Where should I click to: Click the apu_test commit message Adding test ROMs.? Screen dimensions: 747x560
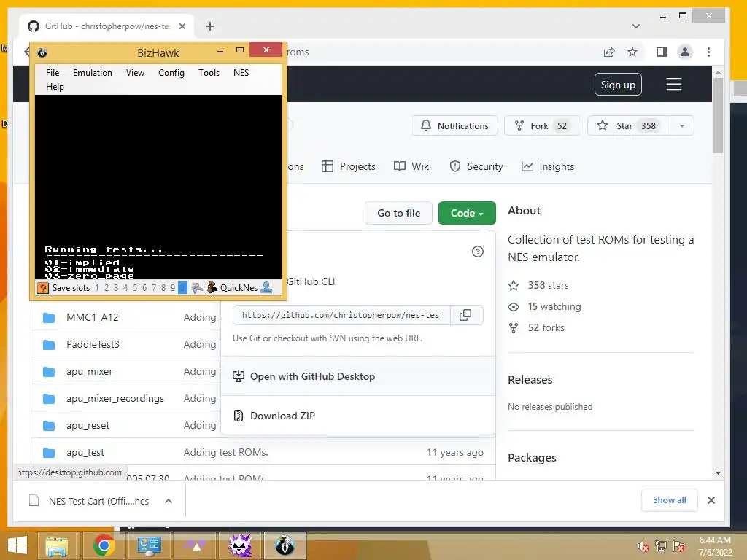tap(226, 452)
